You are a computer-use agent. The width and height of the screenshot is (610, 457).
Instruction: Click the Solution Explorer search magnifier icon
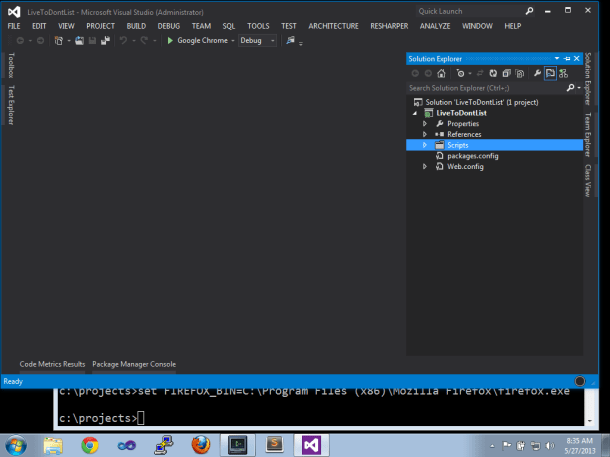(x=570, y=88)
